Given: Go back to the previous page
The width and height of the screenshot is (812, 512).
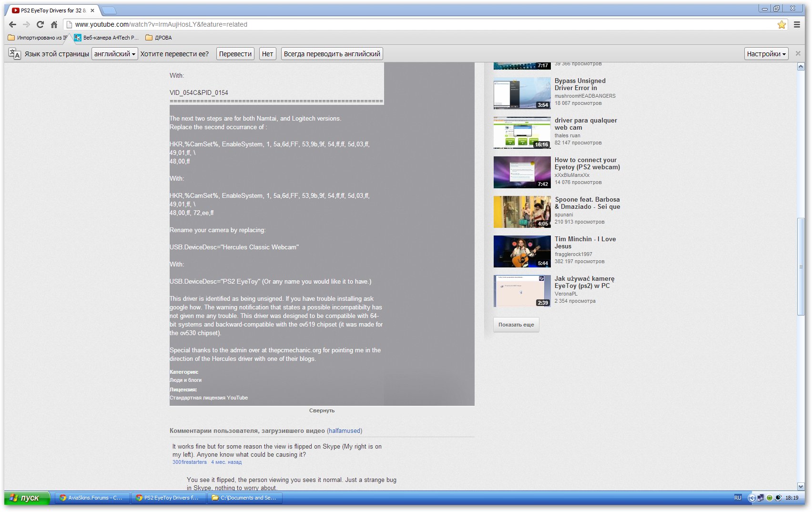Looking at the screenshot, I should click(x=13, y=24).
